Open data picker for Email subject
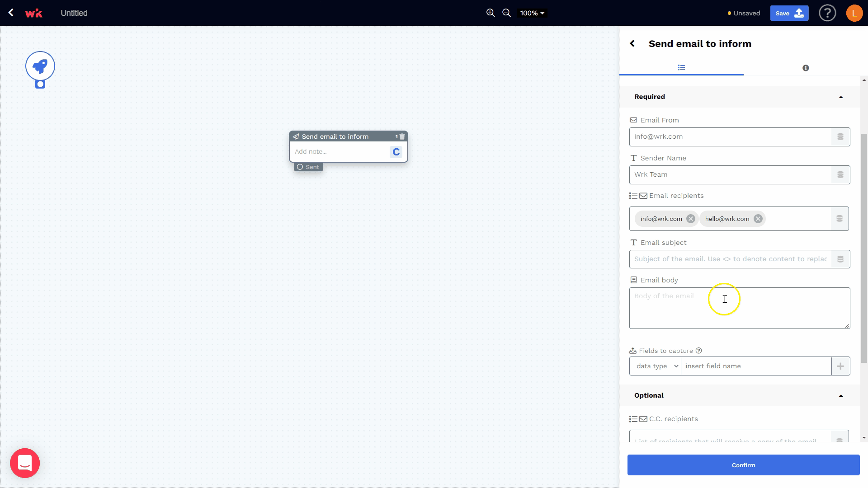This screenshot has width=868, height=488. tap(840, 259)
